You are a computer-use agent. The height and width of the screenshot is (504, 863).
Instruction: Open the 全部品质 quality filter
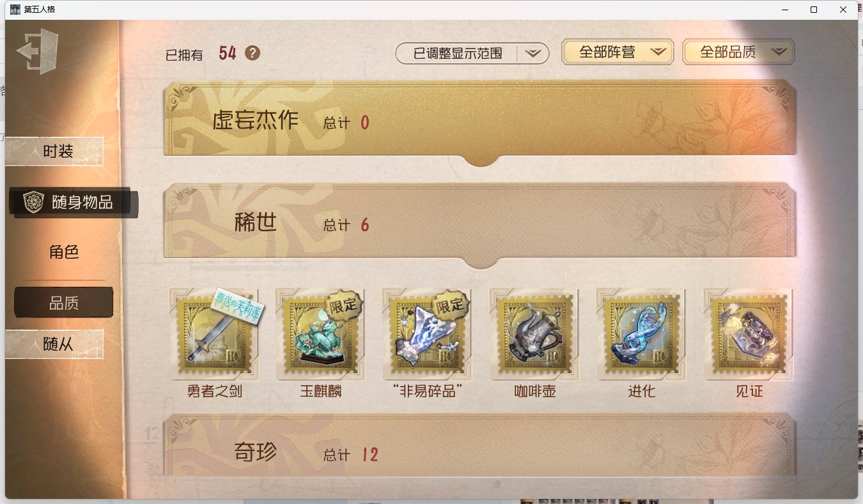pos(738,52)
